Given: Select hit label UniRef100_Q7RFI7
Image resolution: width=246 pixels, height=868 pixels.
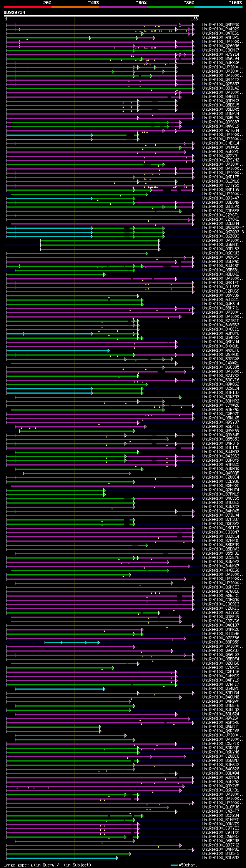Looking at the screenshot, I should (221, 684).
